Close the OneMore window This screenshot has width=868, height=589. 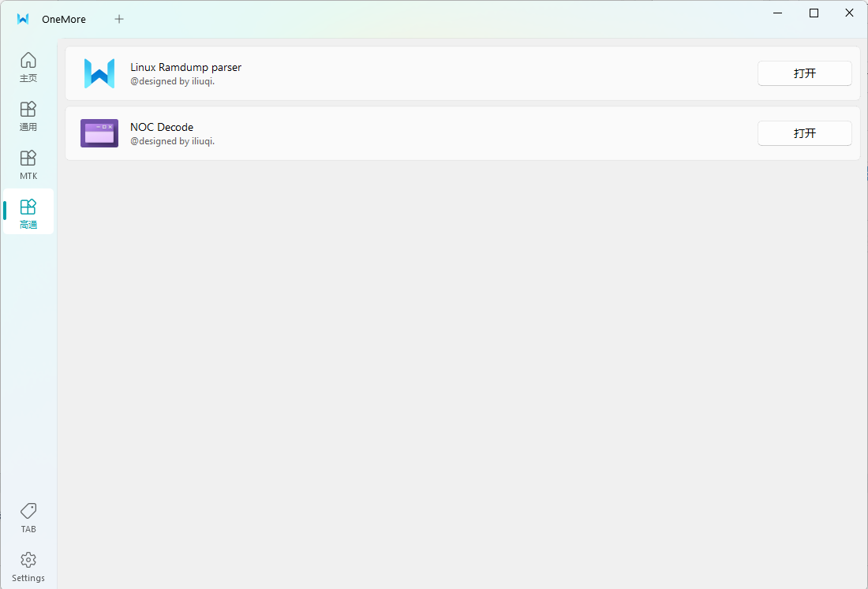click(849, 13)
